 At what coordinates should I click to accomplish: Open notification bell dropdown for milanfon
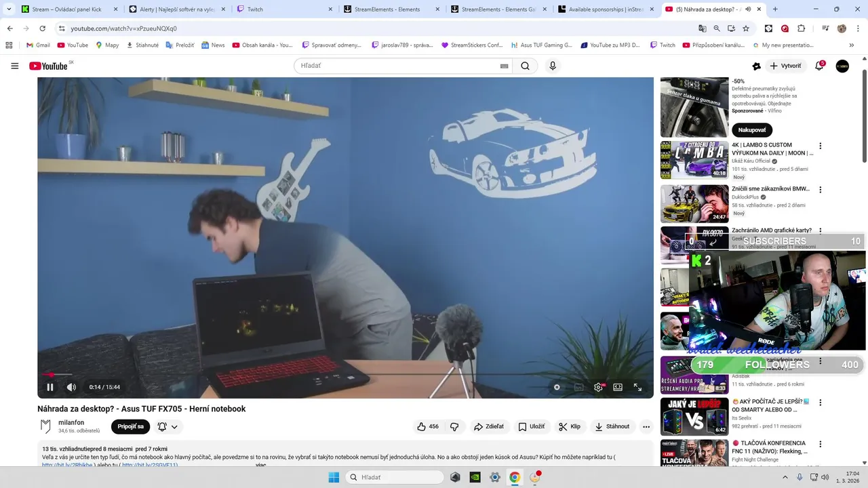click(x=167, y=426)
